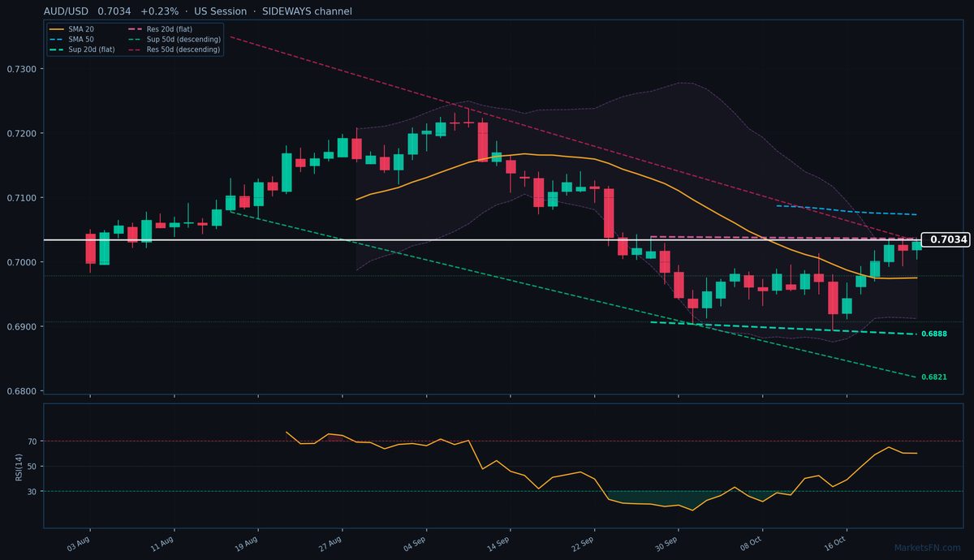Click the 0.7100 price axis label
974x560 pixels.
[22, 198]
